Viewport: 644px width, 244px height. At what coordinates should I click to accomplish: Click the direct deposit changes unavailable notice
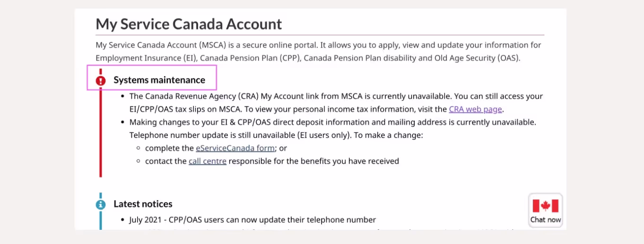coord(332,122)
